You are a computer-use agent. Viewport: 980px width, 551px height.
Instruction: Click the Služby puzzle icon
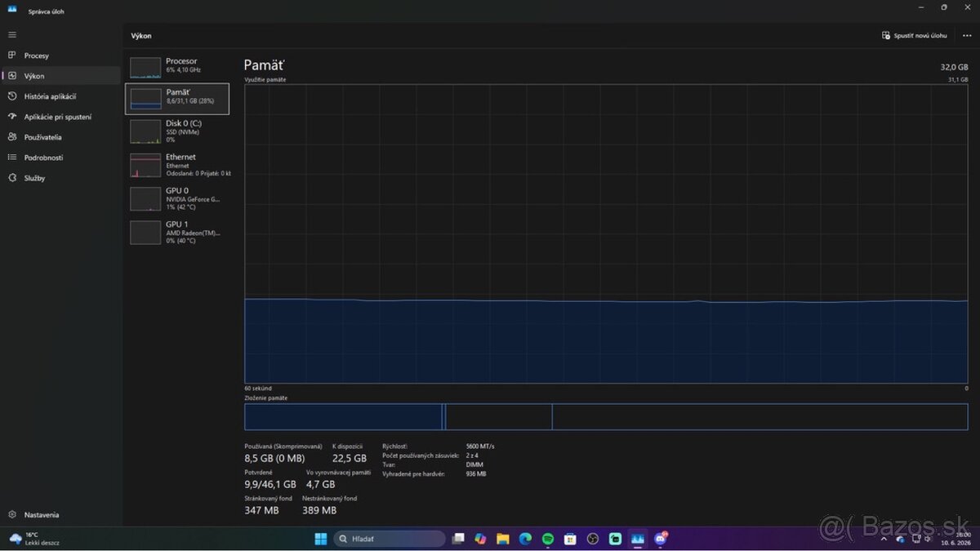coord(12,178)
